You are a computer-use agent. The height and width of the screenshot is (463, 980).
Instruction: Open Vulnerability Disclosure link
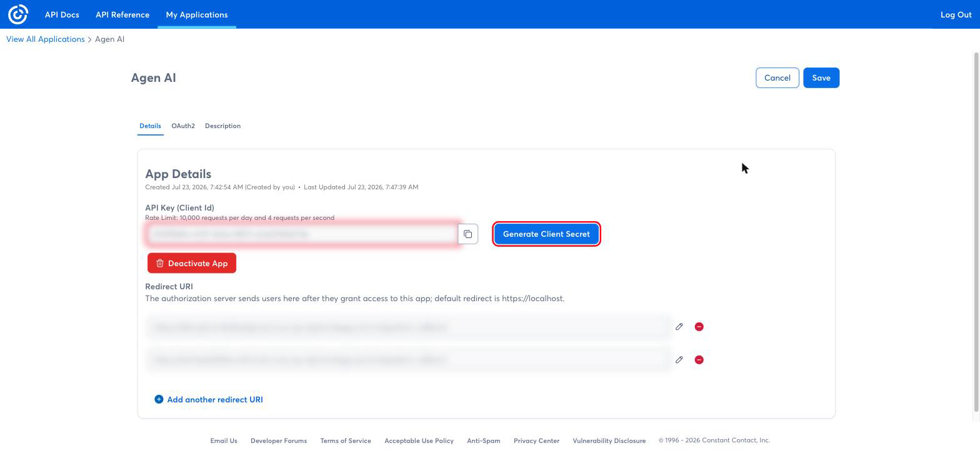pos(609,441)
